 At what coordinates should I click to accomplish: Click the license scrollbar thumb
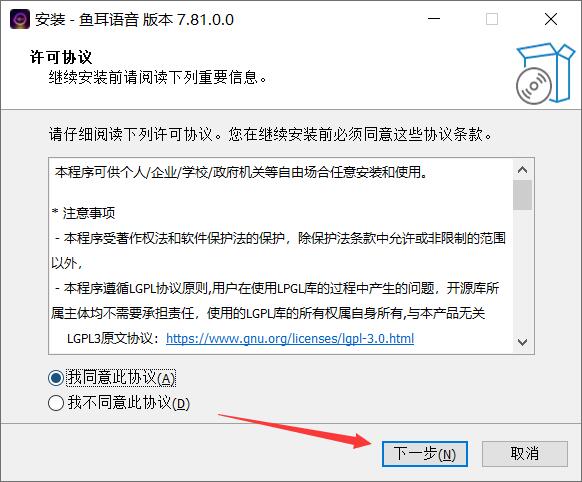(x=522, y=195)
